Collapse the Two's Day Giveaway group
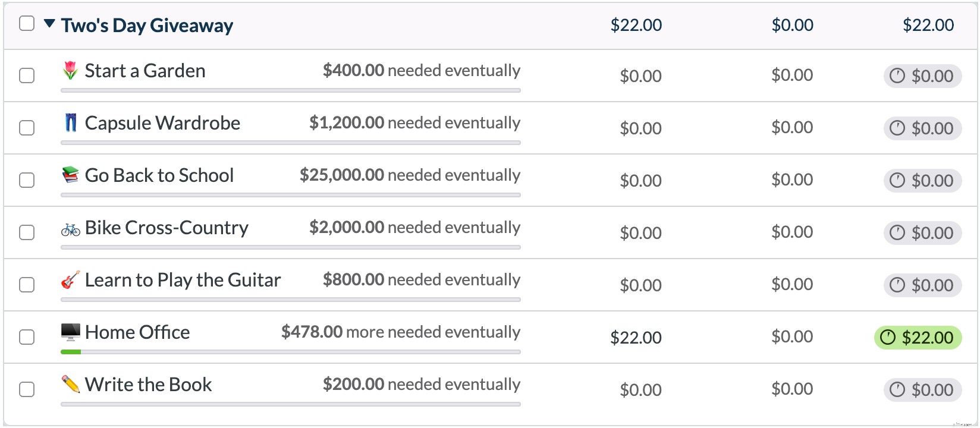The height and width of the screenshot is (428, 980). (x=50, y=24)
